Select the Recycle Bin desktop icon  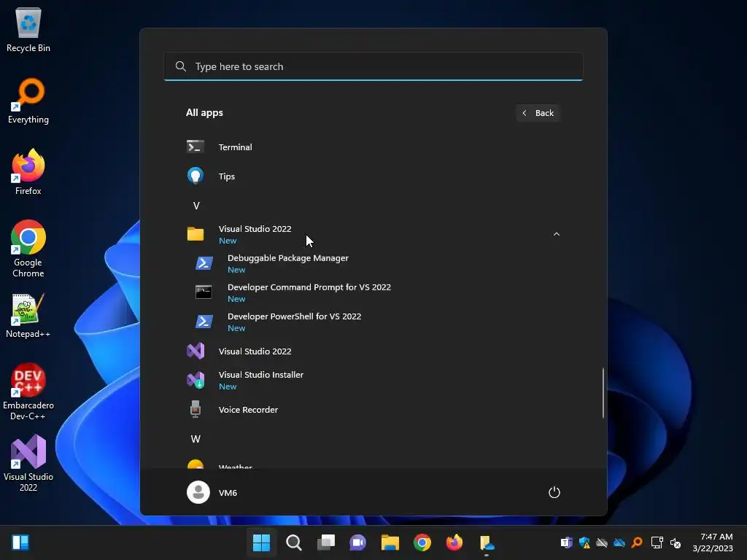click(x=28, y=29)
